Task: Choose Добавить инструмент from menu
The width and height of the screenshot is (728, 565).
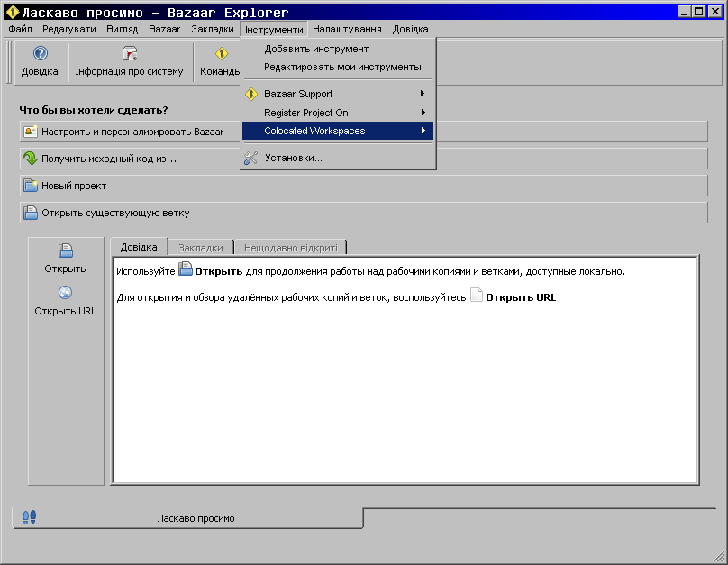Action: pyautogui.click(x=315, y=49)
